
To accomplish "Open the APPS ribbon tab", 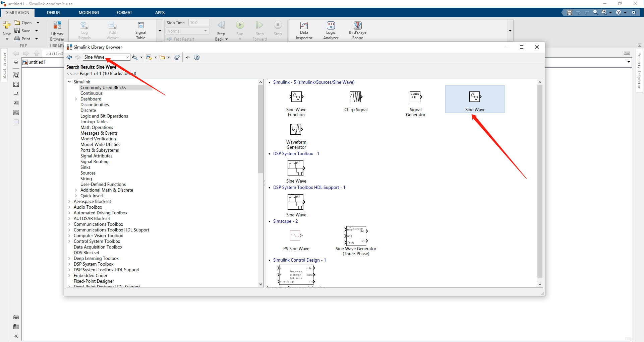I will [160, 12].
